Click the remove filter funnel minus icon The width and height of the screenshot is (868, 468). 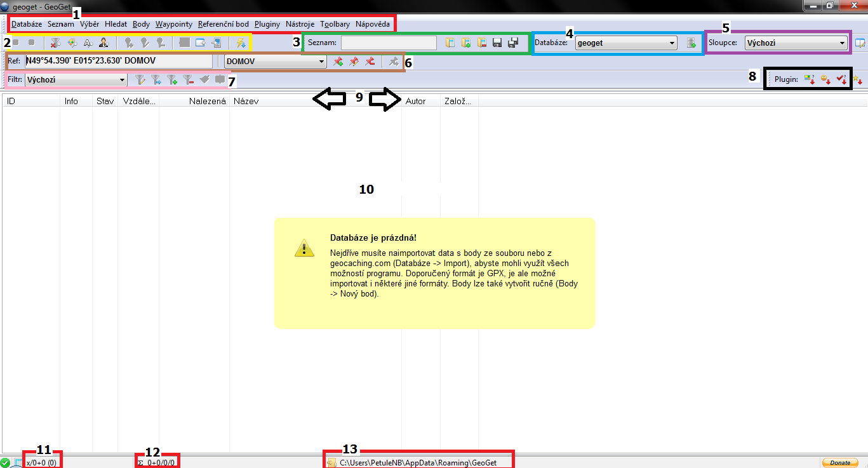click(188, 80)
